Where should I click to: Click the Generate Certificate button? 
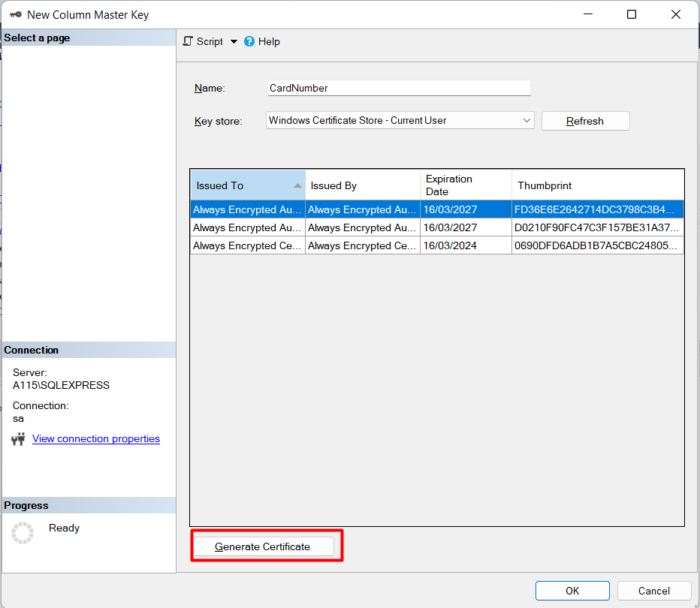[263, 546]
